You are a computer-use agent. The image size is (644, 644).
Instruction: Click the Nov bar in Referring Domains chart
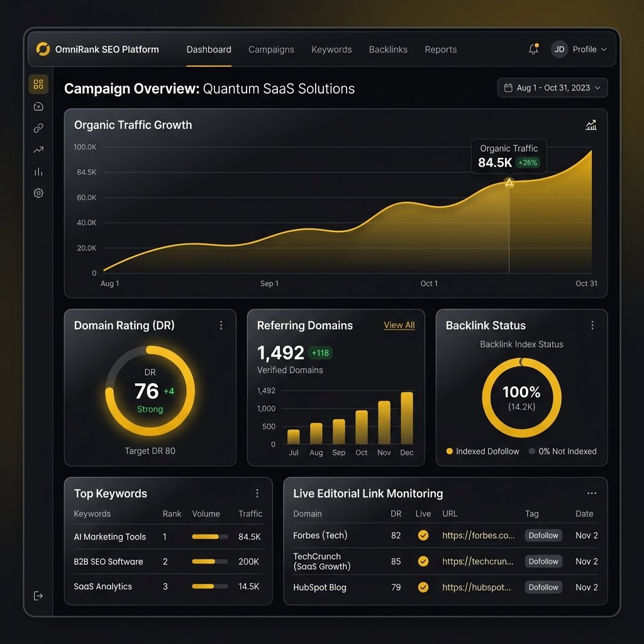point(384,423)
